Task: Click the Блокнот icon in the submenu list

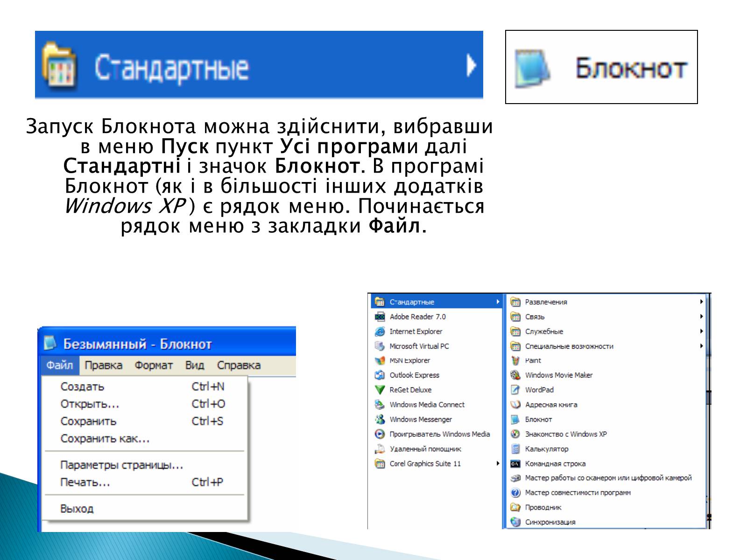Action: [515, 420]
